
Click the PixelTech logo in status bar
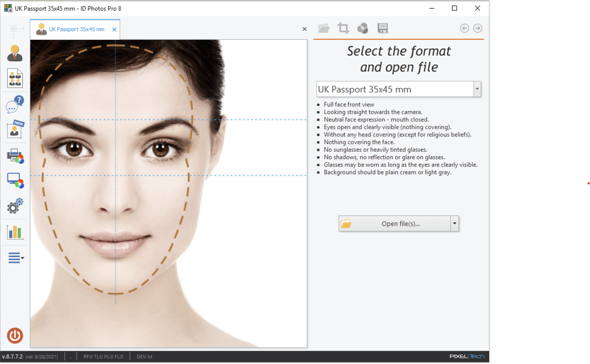point(467,356)
